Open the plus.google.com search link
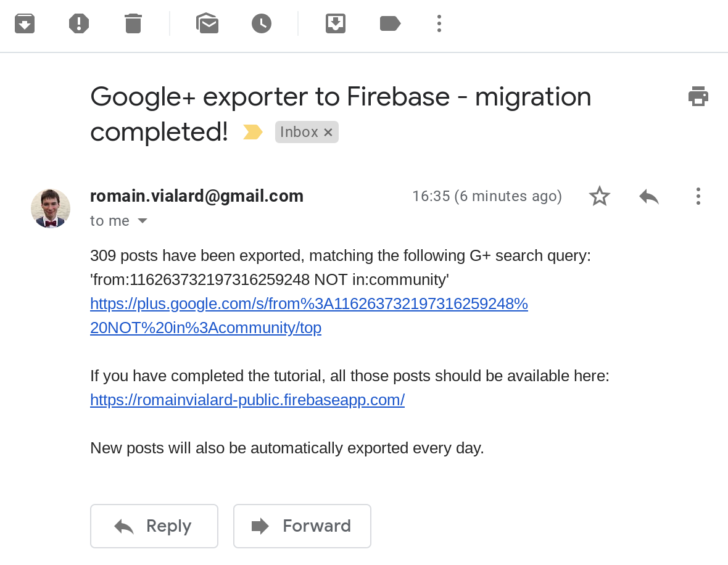 pyautogui.click(x=308, y=304)
